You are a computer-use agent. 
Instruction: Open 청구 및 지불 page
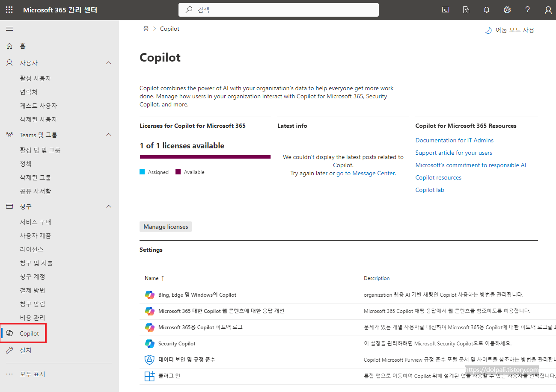coord(36,263)
